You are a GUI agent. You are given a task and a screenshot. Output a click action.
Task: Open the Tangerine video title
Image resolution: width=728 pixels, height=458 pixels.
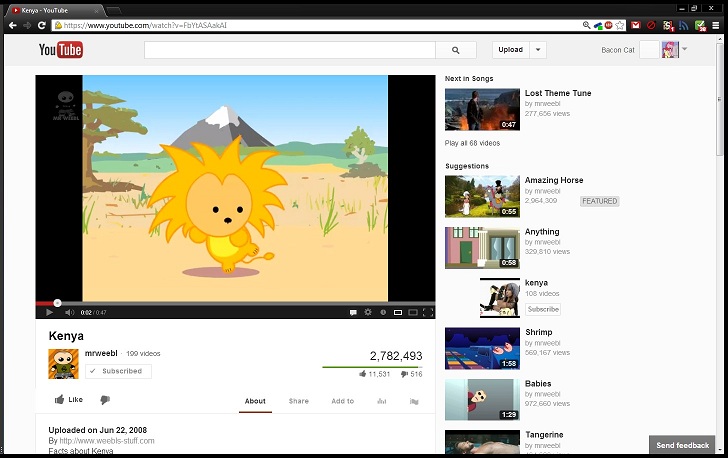(544, 435)
